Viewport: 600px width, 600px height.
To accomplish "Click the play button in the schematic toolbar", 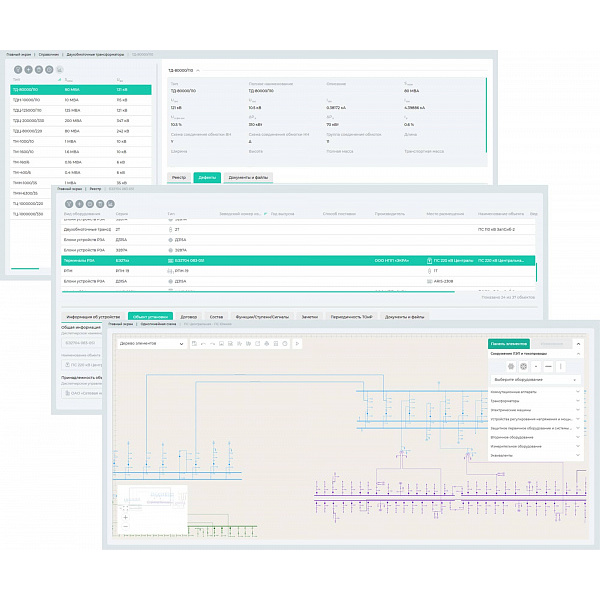I will (297, 344).
